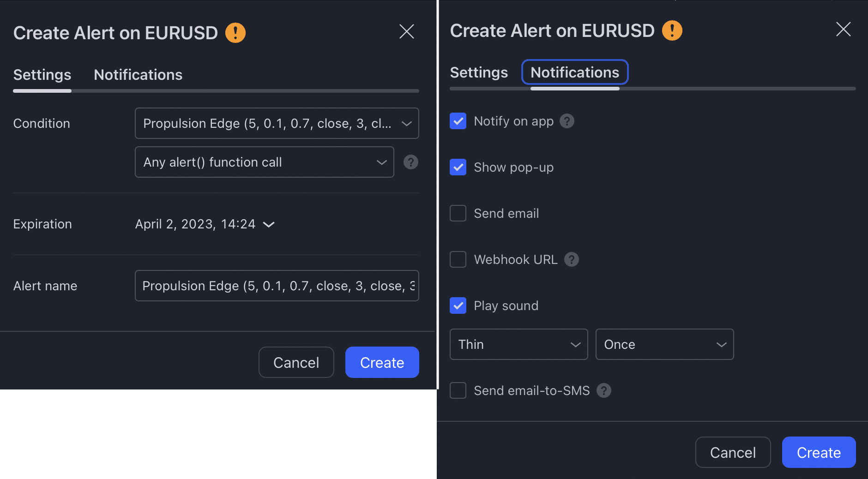Viewport: 868px width, 479px height.
Task: Enable the Webhook URL checkbox
Action: pyautogui.click(x=458, y=259)
